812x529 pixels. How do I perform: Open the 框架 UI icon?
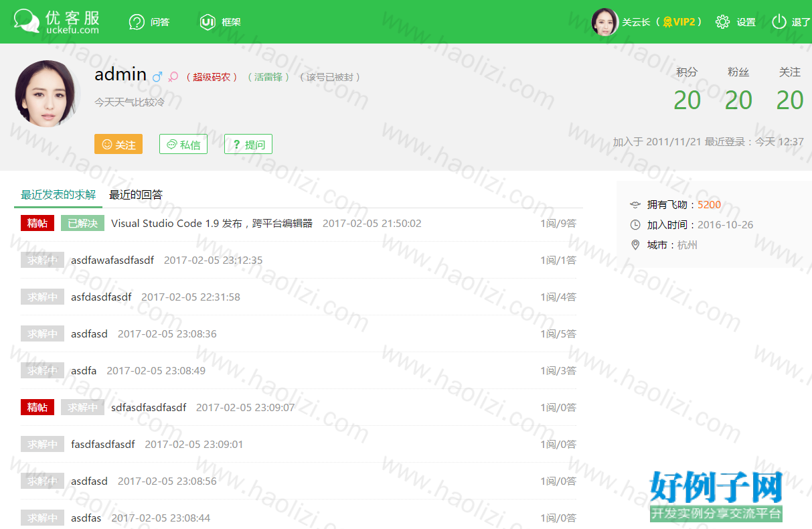pos(208,22)
